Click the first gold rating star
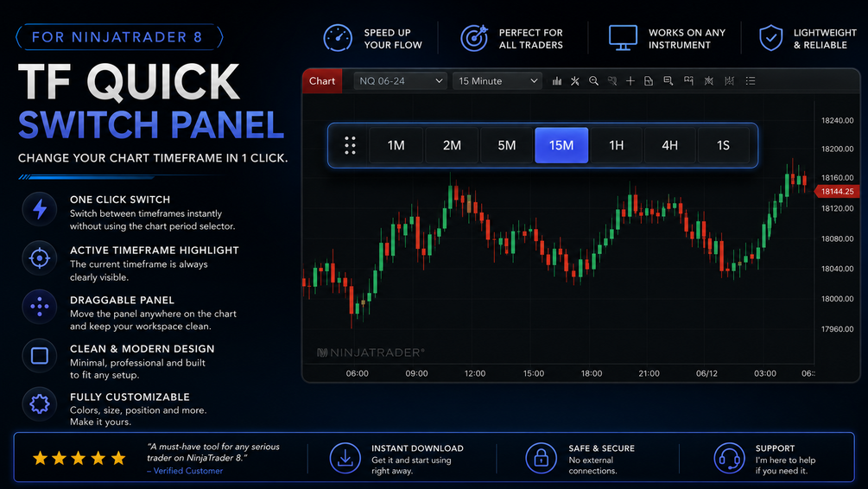The image size is (868, 489). (x=40, y=458)
